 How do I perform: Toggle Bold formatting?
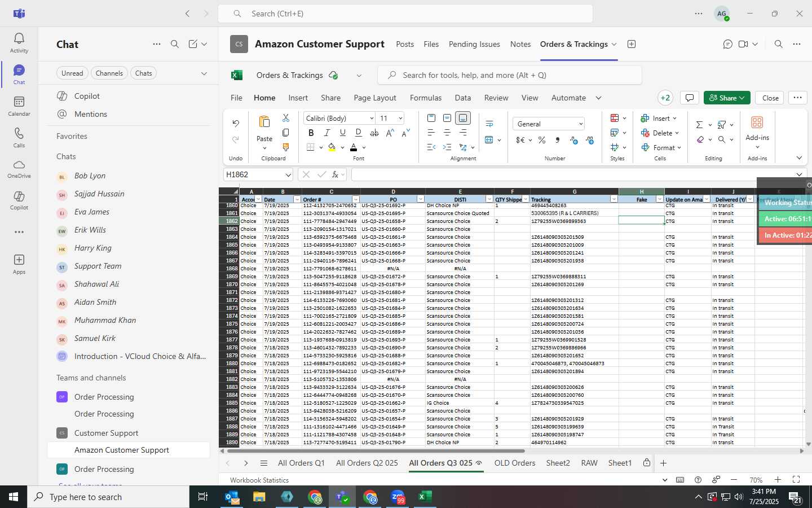[x=311, y=133]
